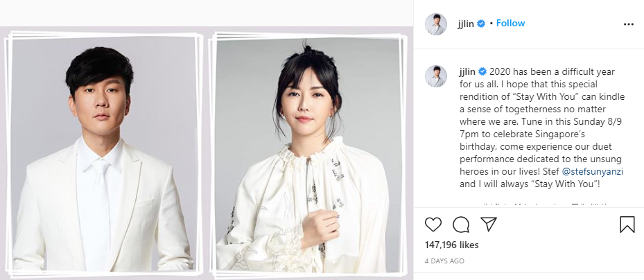Click the verified badge in the caption
The height and width of the screenshot is (280, 644).
(482, 72)
